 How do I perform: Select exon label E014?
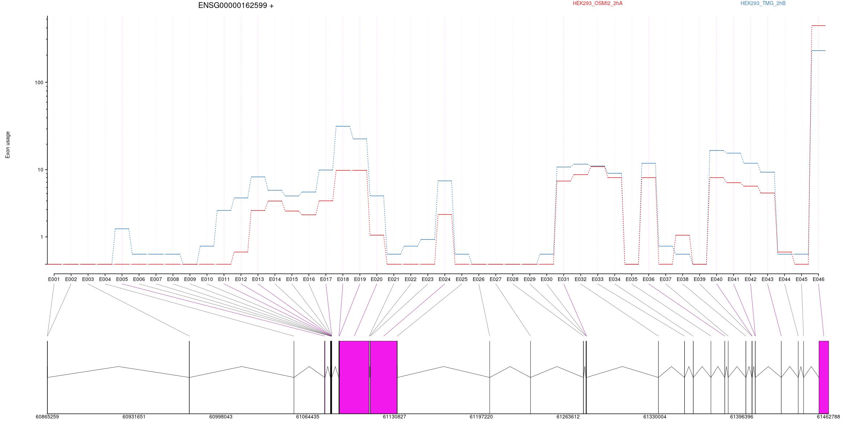point(275,279)
